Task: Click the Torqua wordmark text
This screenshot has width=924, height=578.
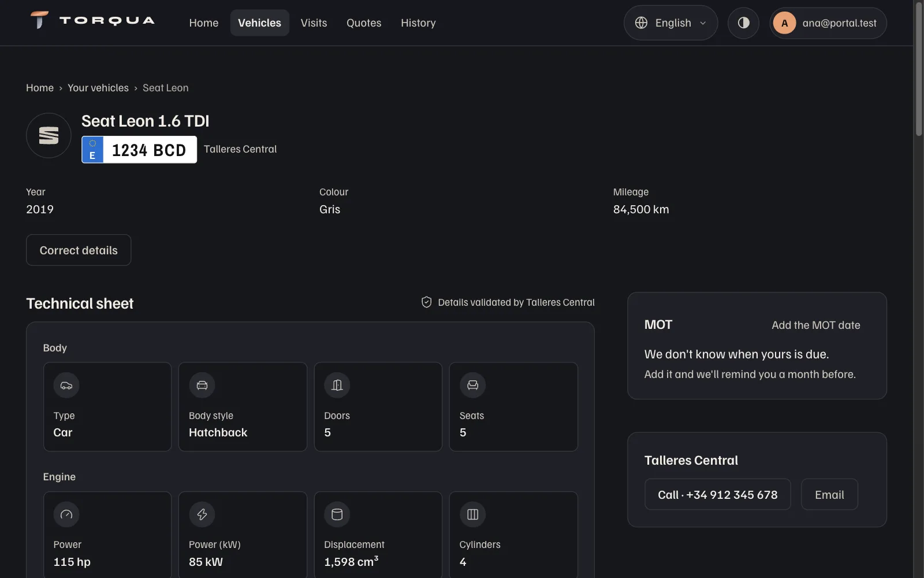Action: (107, 21)
